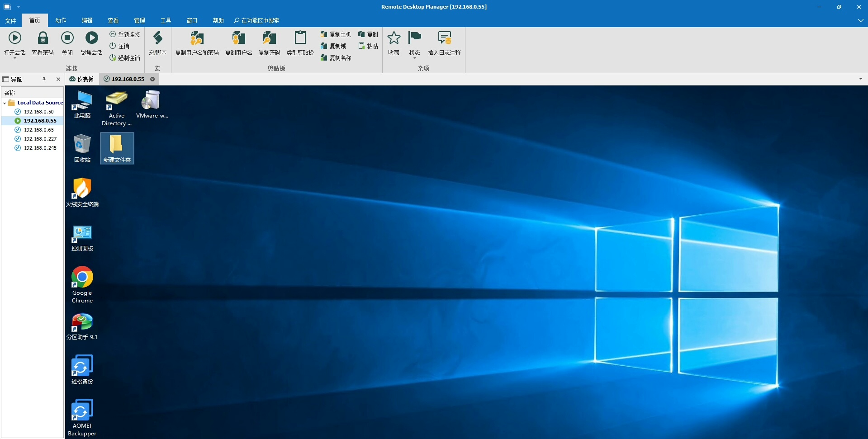Open the quick access toolbar dropdown arrow
868x439 pixels.
coord(19,7)
